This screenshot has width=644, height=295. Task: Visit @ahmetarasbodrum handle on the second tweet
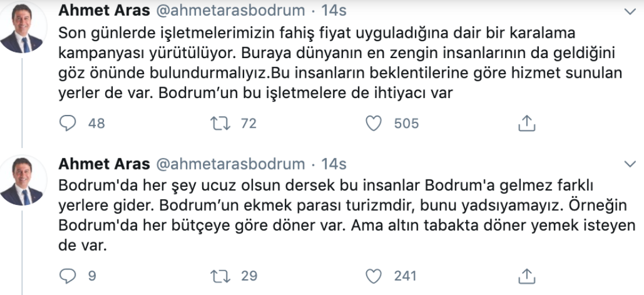tap(231, 164)
